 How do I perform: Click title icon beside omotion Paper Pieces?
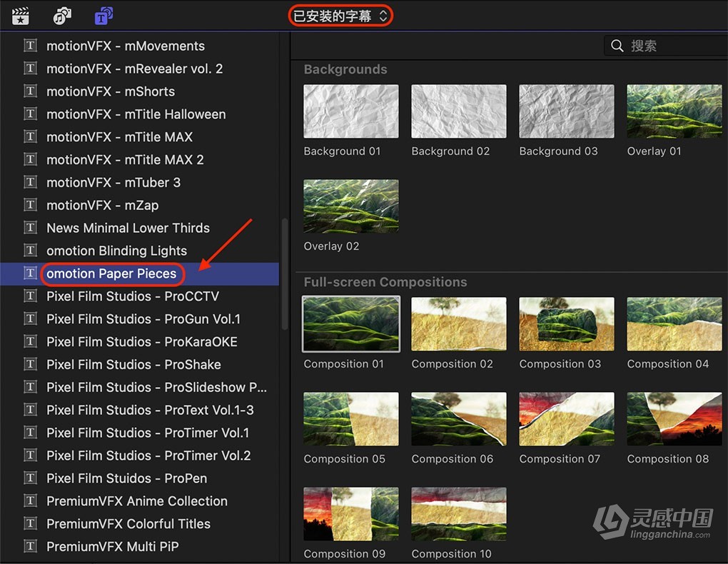click(x=31, y=273)
